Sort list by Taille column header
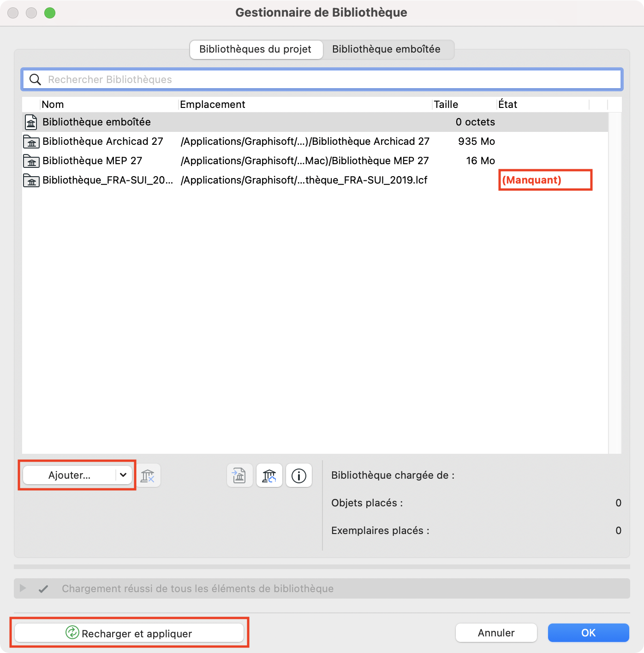The width and height of the screenshot is (644, 653). [x=465, y=105]
